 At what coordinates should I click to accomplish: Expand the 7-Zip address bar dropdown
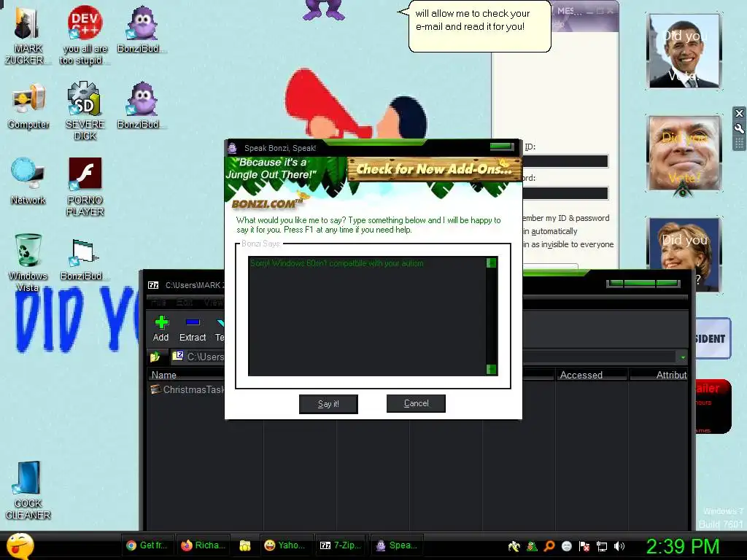point(683,357)
